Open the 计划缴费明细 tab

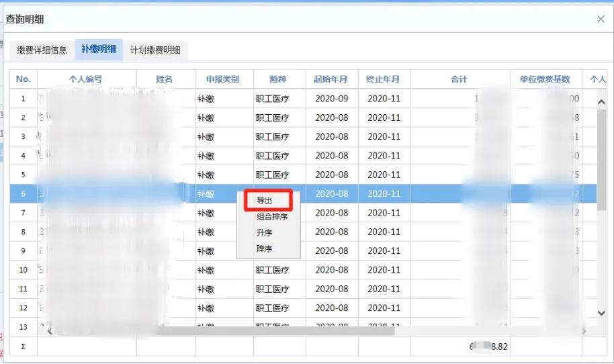click(155, 50)
